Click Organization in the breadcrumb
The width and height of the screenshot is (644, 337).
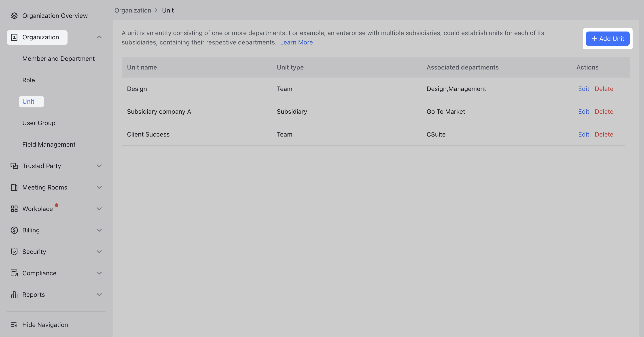(x=133, y=10)
